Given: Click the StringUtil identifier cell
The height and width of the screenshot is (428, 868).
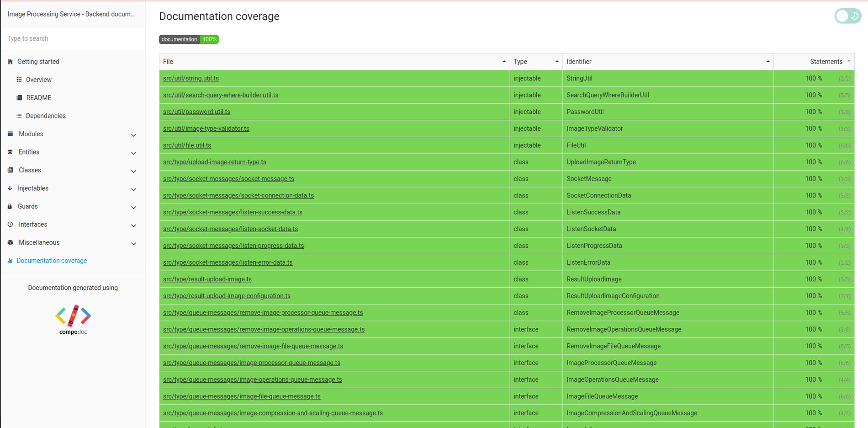Looking at the screenshot, I should coord(668,78).
